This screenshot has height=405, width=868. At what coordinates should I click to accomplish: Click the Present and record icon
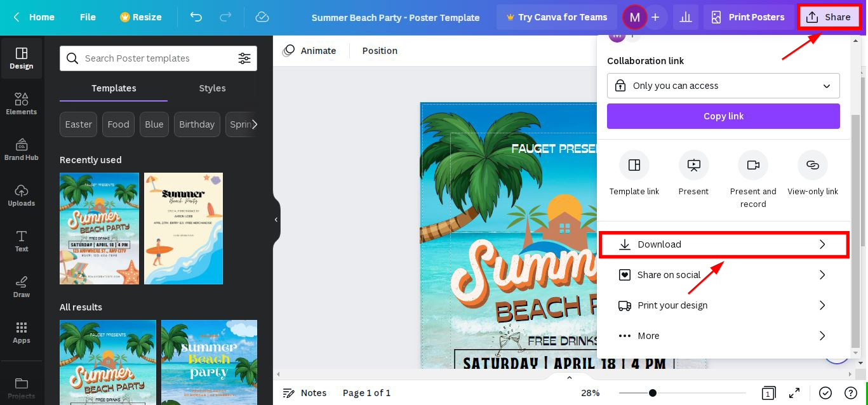[x=752, y=166]
